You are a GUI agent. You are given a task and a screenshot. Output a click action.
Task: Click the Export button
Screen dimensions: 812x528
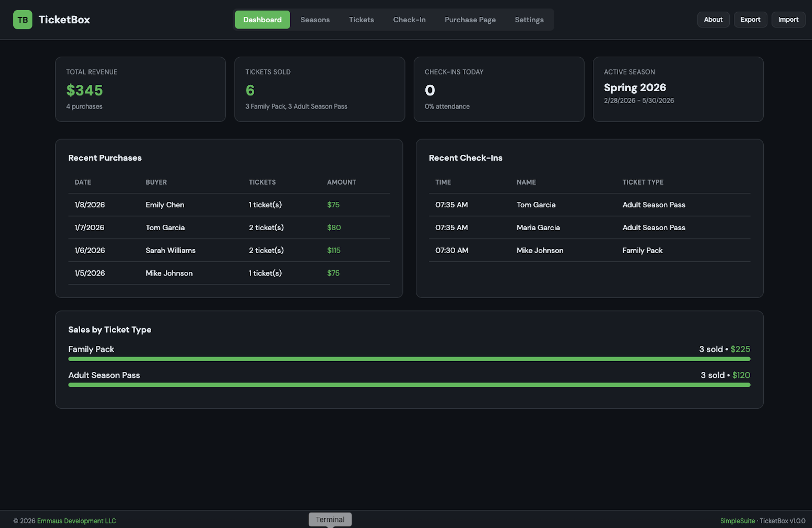pos(750,19)
